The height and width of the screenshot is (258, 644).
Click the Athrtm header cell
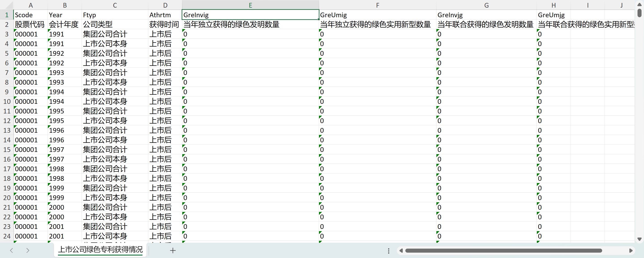pyautogui.click(x=165, y=15)
